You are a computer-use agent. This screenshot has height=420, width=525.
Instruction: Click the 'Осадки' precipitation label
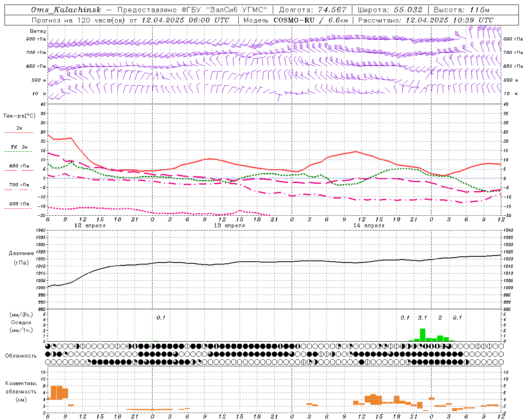(21, 322)
